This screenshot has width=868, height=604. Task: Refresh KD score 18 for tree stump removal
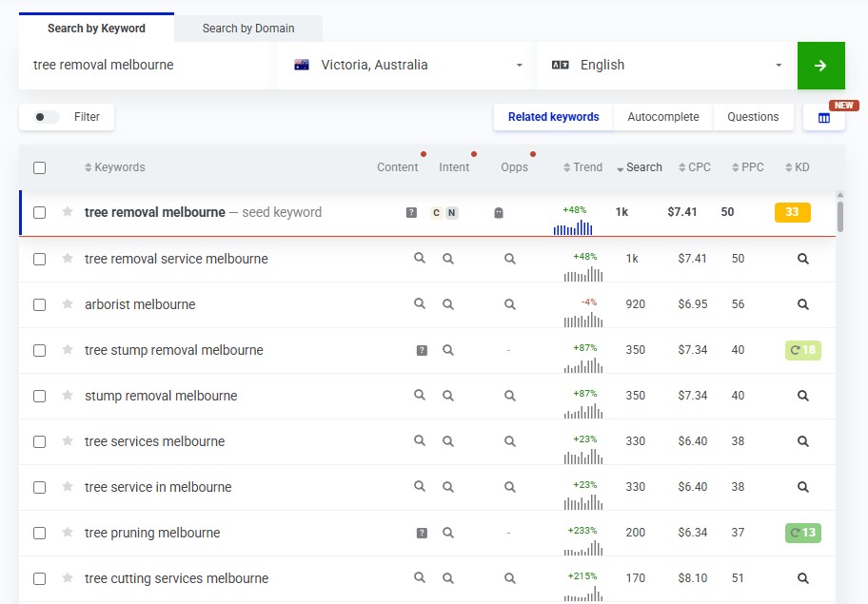802,350
